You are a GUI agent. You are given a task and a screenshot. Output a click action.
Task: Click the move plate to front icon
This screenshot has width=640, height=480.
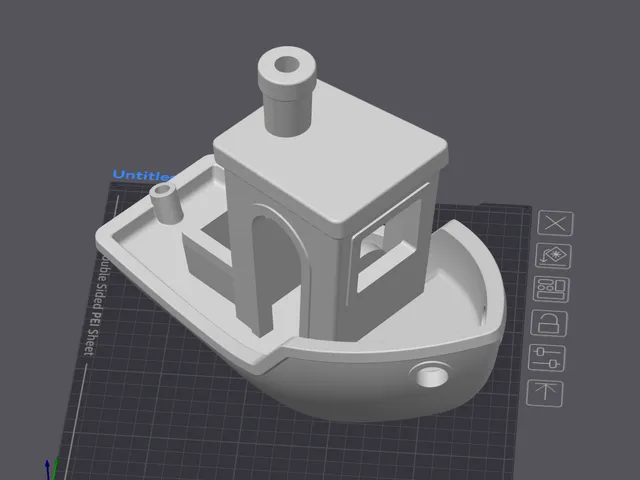point(544,393)
